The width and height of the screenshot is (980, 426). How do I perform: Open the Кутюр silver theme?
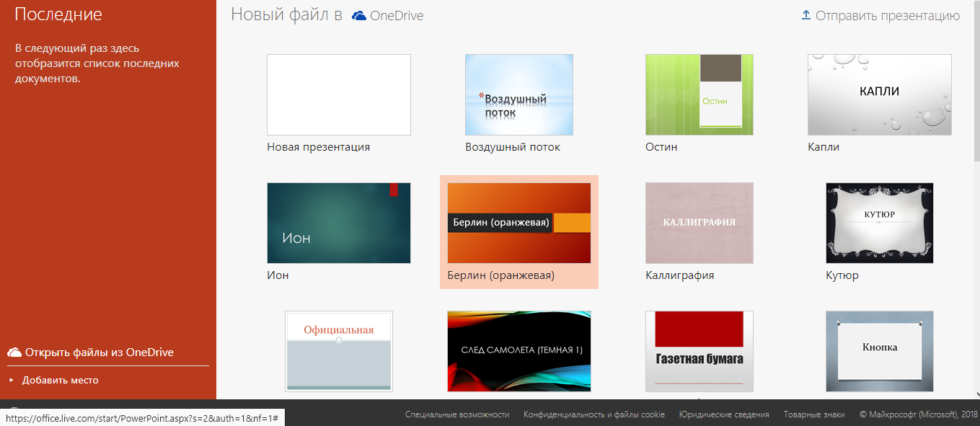pyautogui.click(x=879, y=223)
